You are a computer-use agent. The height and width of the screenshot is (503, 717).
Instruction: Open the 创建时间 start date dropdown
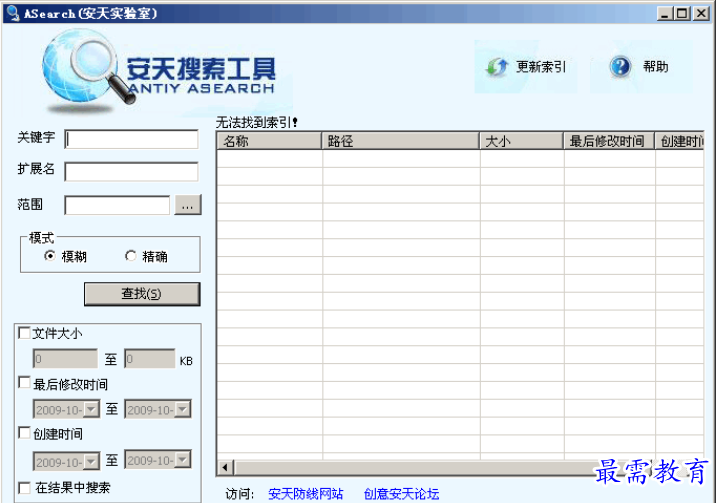tap(91, 461)
